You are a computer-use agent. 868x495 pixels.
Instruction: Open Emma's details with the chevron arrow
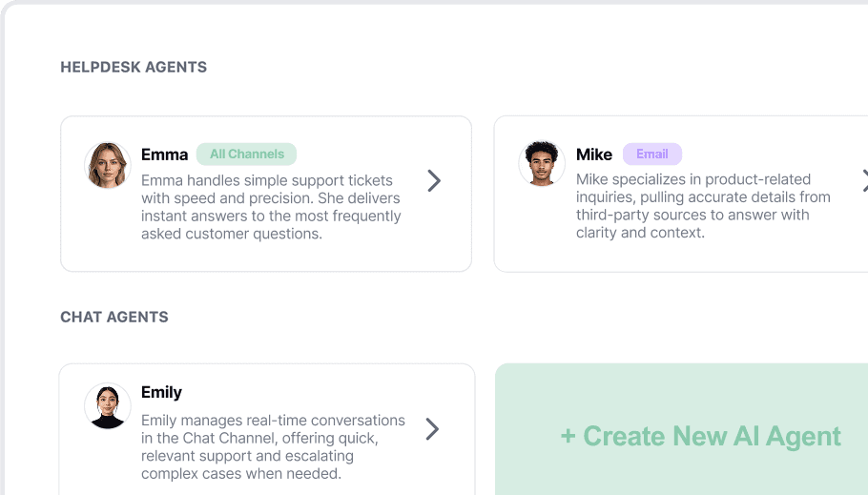tap(434, 180)
